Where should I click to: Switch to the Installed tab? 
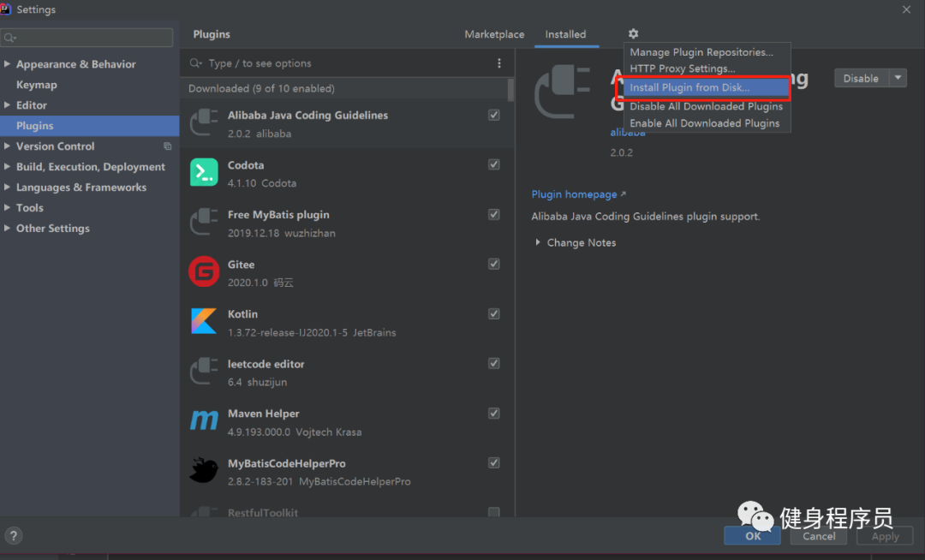point(565,34)
